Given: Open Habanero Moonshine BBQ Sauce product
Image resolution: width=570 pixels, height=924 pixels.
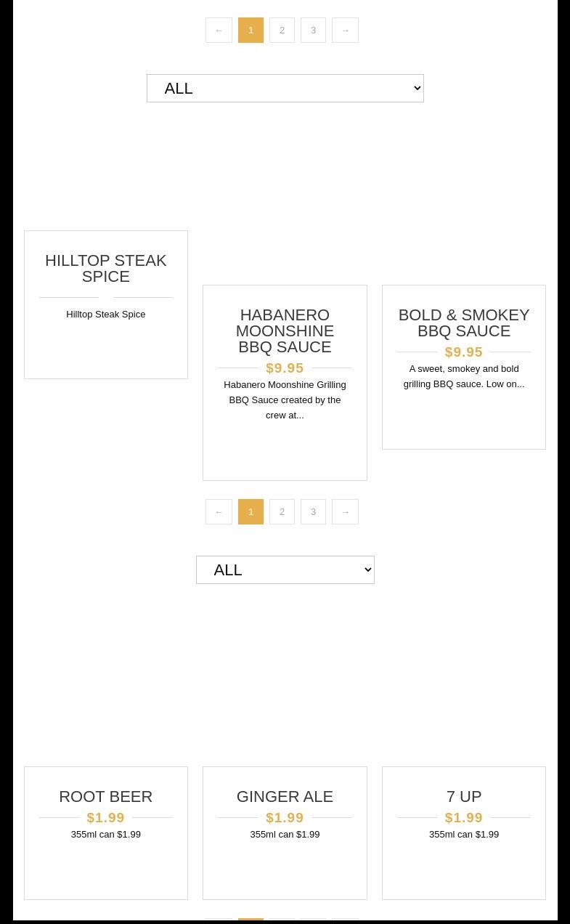Looking at the screenshot, I should click(285, 331).
